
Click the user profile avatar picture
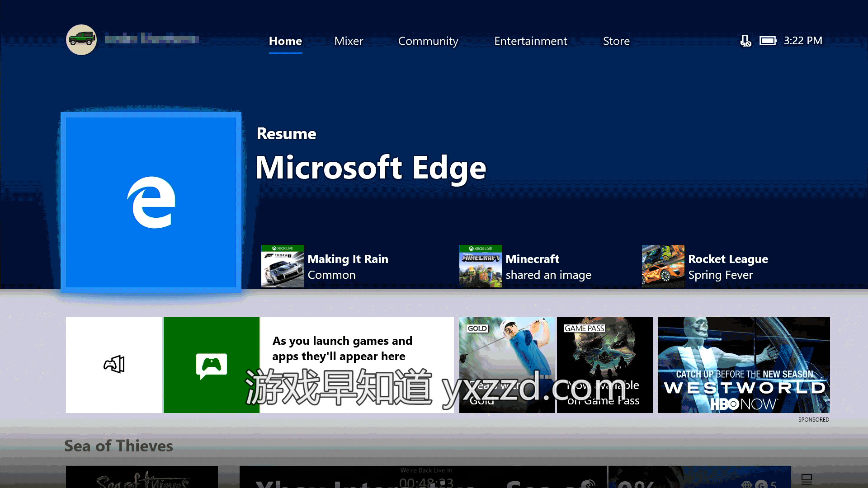coord(81,40)
